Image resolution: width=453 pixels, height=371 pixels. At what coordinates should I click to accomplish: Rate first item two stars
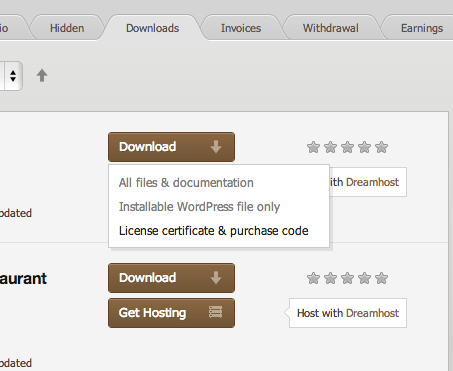[330, 147]
